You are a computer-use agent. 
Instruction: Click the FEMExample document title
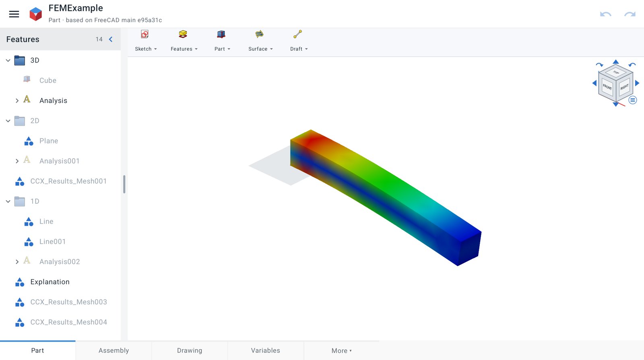point(76,8)
